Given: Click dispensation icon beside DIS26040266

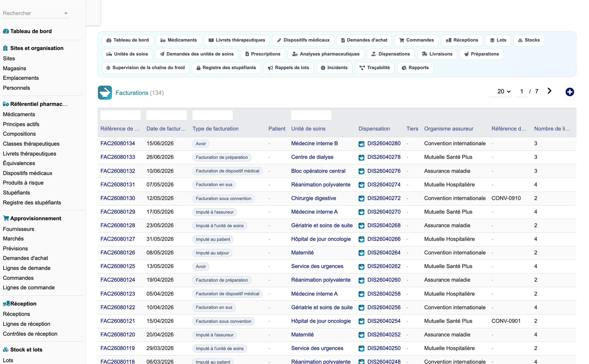Looking at the screenshot, I should tap(361, 239).
